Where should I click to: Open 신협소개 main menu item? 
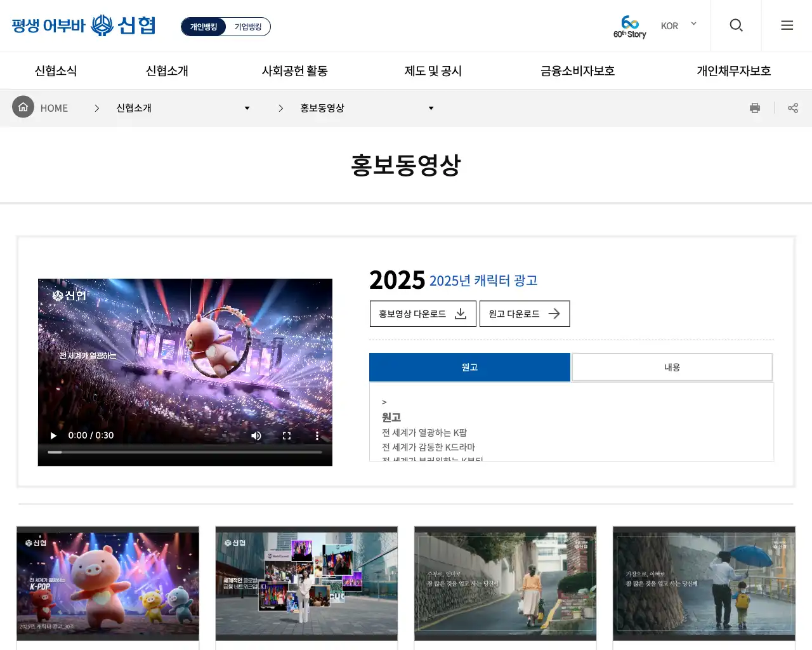click(167, 70)
